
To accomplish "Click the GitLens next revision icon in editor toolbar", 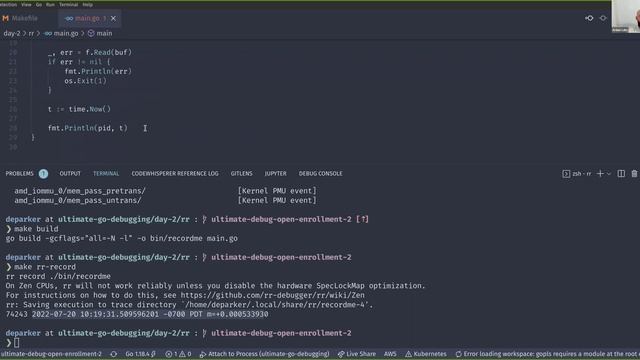I will pos(603,18).
